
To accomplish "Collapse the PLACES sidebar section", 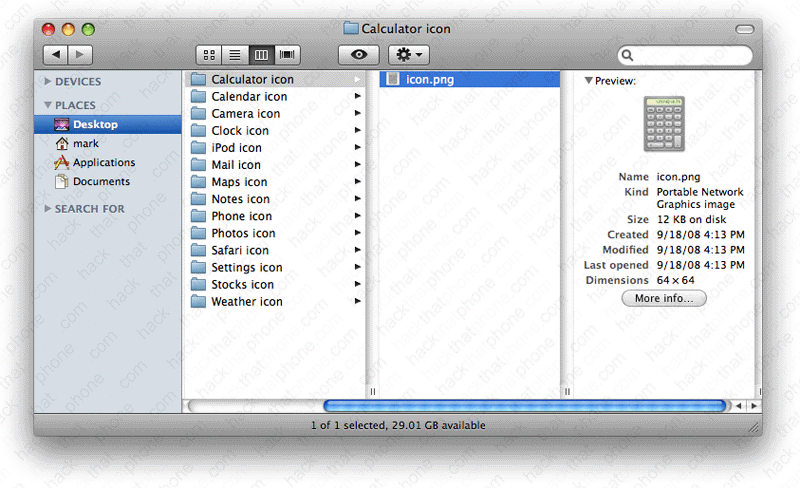I will tap(48, 105).
